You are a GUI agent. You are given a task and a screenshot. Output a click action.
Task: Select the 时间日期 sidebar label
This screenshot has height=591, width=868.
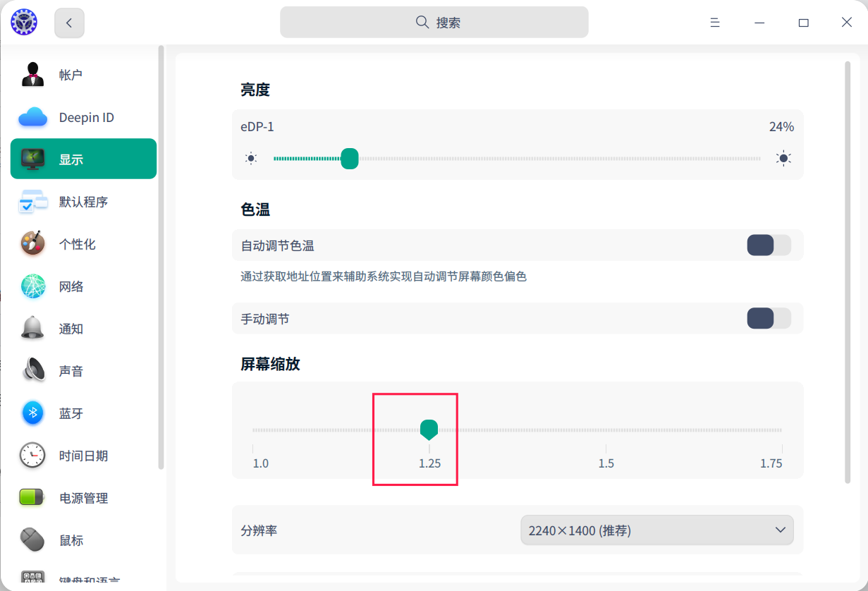[83, 456]
